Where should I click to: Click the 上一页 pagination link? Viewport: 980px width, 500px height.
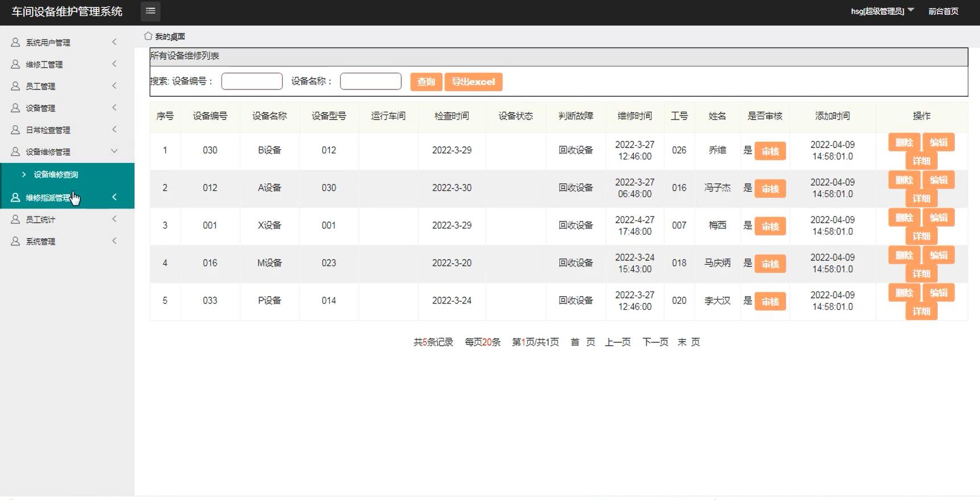[x=617, y=342]
